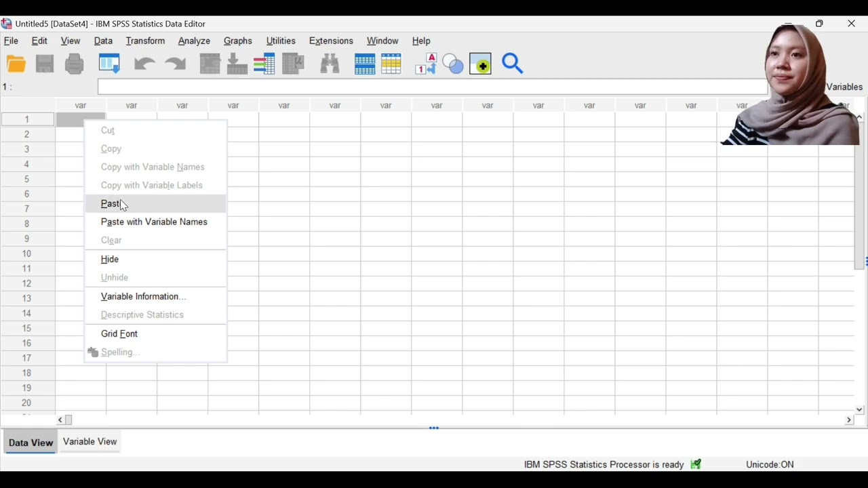The image size is (868, 488).
Task: Click the cell editor input field
Action: (x=433, y=87)
